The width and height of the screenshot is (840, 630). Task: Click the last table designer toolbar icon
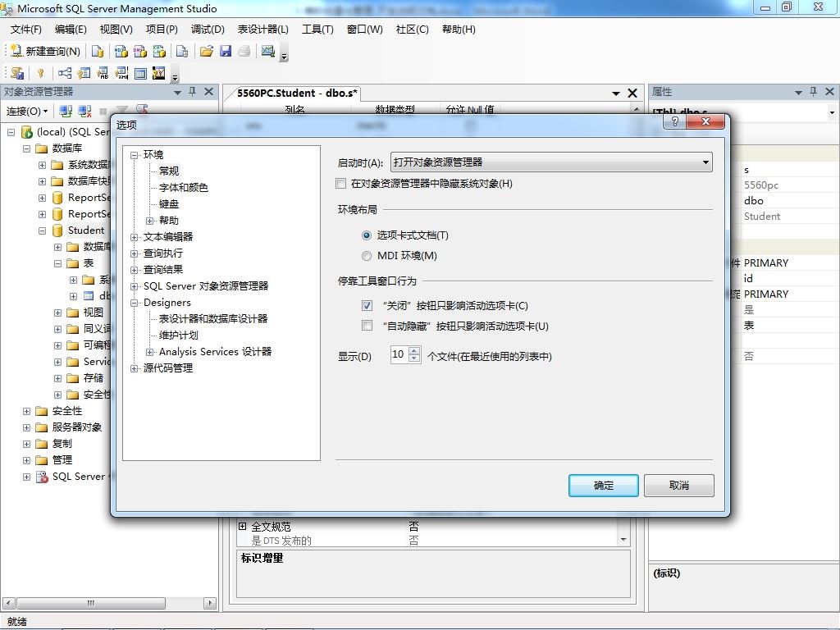pyautogui.click(x=158, y=73)
